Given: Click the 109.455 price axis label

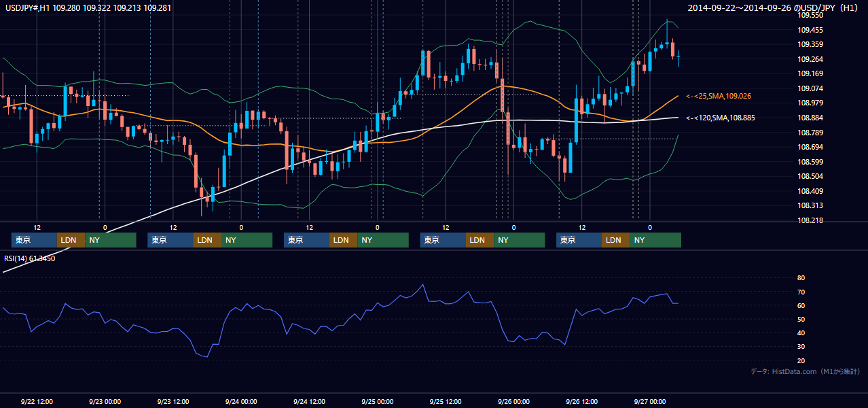Looking at the screenshot, I should pos(810,30).
